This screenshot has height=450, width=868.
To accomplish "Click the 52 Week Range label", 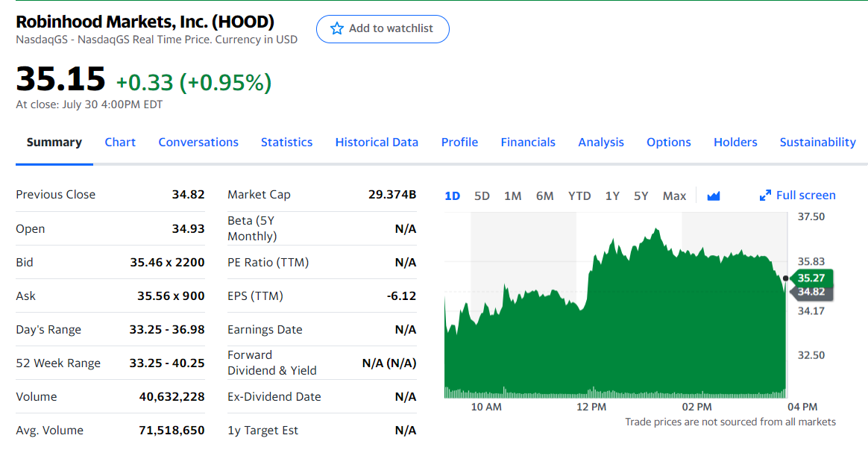I will click(58, 363).
